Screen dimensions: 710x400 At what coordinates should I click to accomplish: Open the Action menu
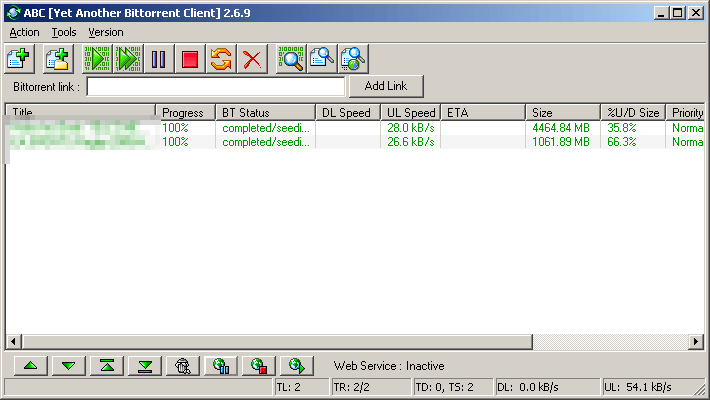click(x=24, y=32)
